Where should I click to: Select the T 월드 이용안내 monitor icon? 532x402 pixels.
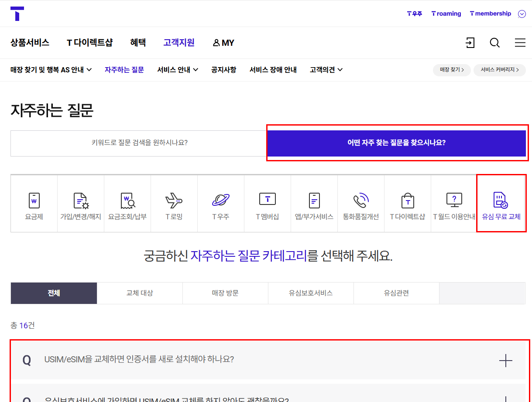point(454,200)
